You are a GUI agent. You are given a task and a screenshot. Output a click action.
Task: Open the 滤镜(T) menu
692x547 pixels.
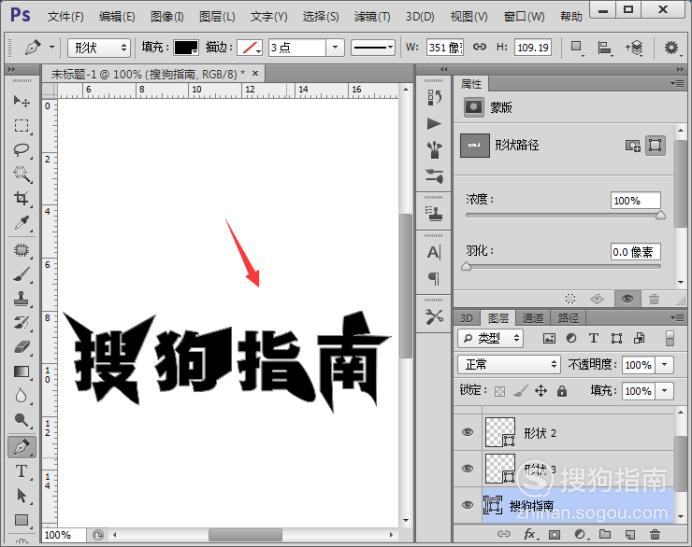click(x=372, y=17)
